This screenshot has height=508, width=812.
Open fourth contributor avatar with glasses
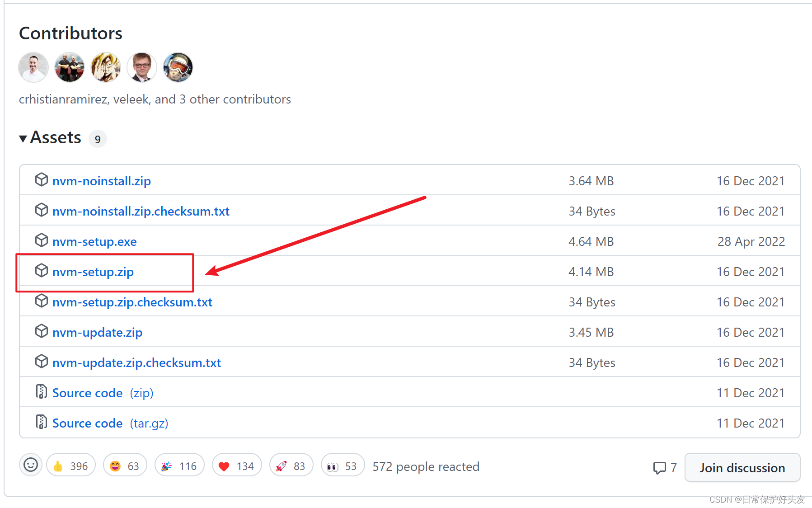[142, 67]
